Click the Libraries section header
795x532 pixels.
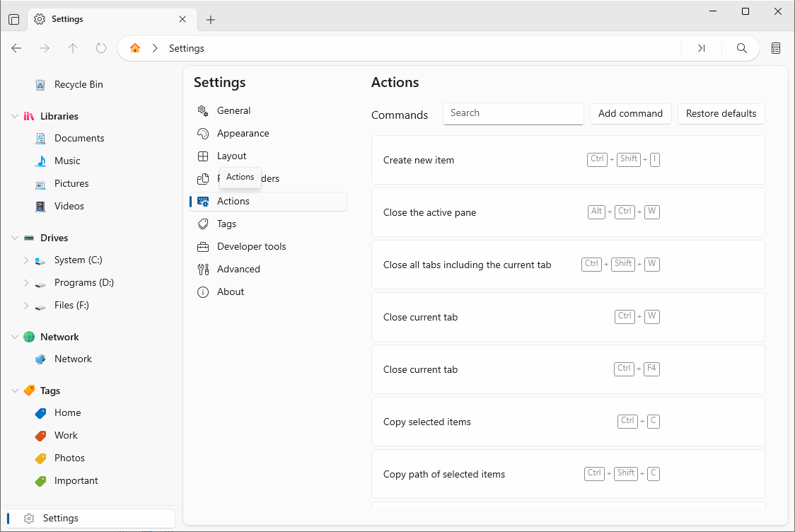click(x=59, y=116)
